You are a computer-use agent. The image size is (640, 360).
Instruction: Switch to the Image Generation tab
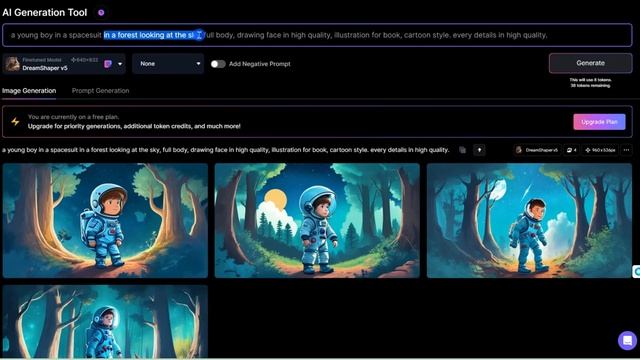[x=29, y=91]
